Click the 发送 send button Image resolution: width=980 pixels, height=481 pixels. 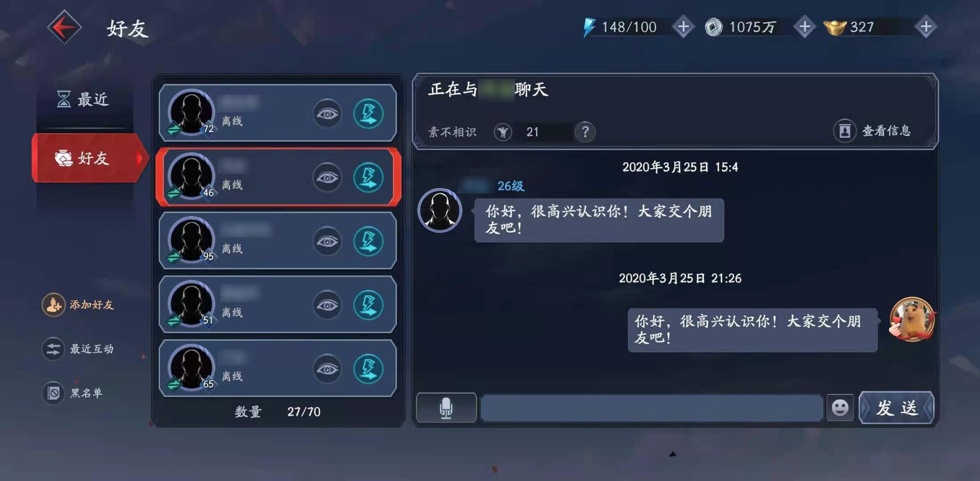[x=897, y=407]
